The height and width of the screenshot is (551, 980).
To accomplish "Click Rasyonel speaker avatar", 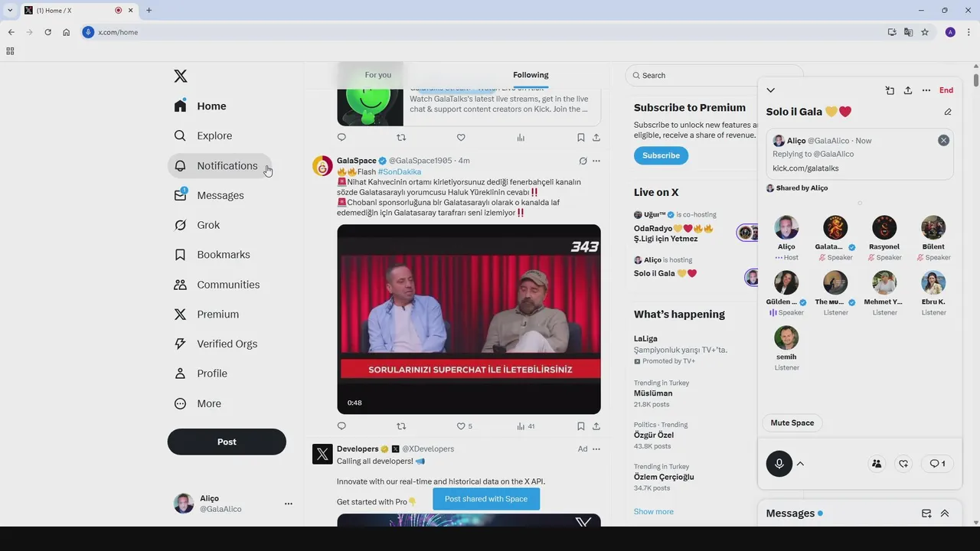I will (x=884, y=227).
